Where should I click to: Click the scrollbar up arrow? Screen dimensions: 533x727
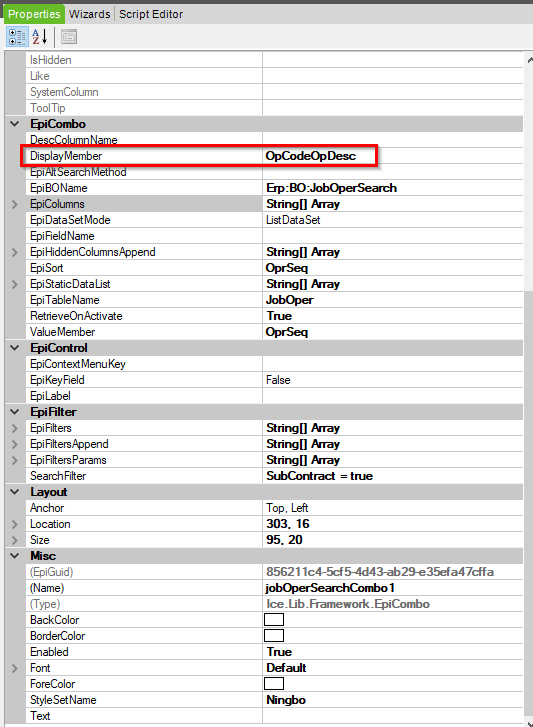(529, 59)
